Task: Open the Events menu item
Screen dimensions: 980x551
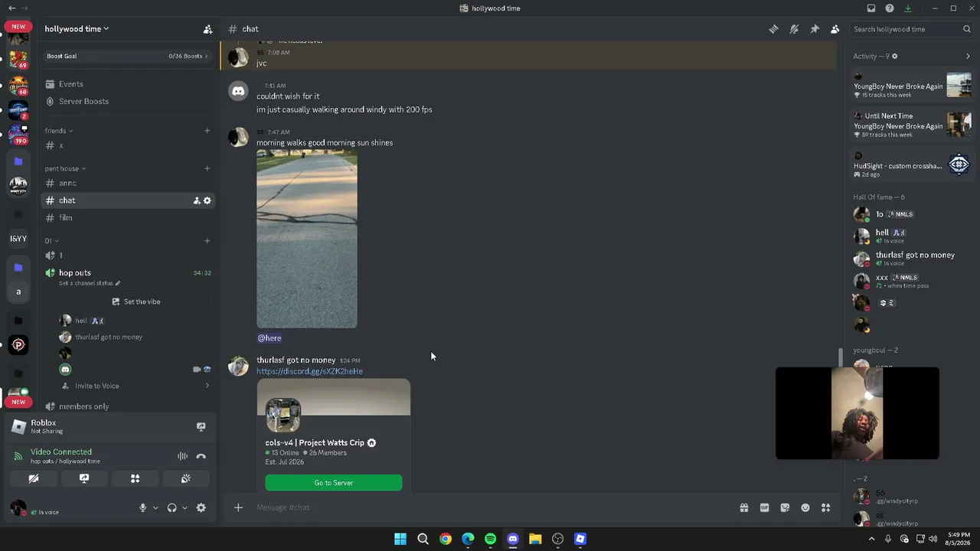Action: [x=127, y=84]
